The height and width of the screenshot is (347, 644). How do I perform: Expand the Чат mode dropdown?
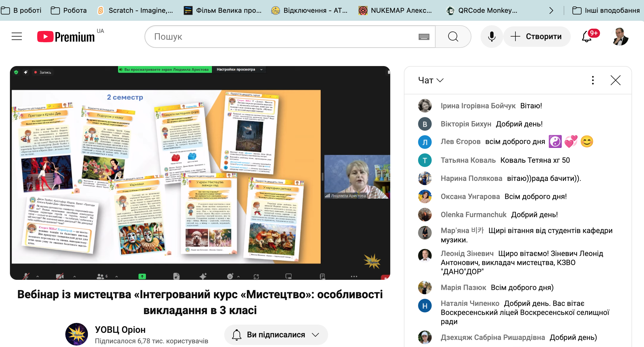431,80
